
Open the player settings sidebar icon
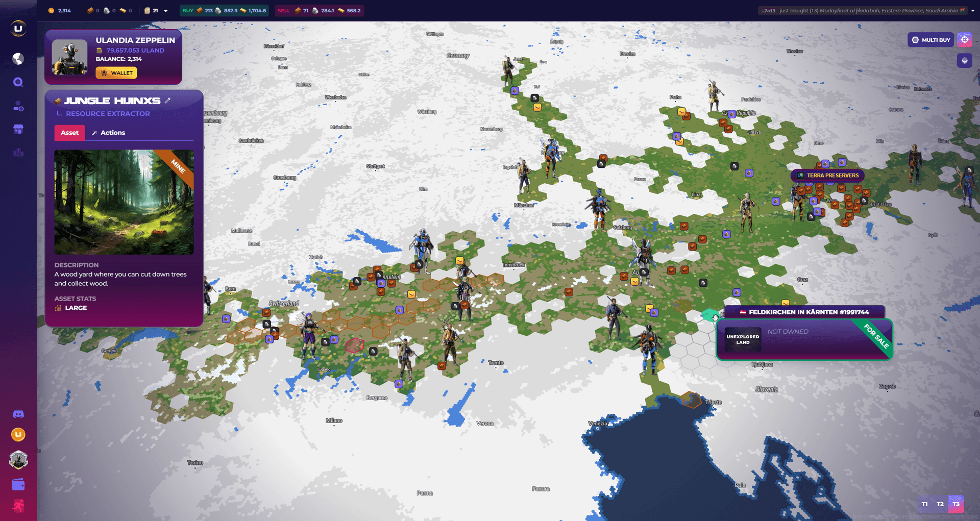pos(18,106)
